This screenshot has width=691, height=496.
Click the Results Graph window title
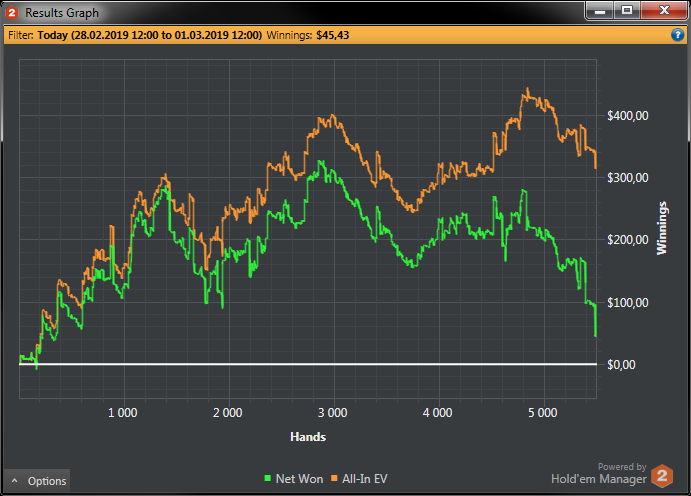pyautogui.click(x=62, y=13)
